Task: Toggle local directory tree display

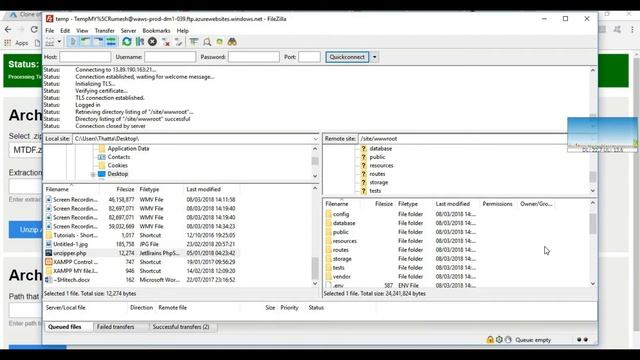Action: pos(85,42)
